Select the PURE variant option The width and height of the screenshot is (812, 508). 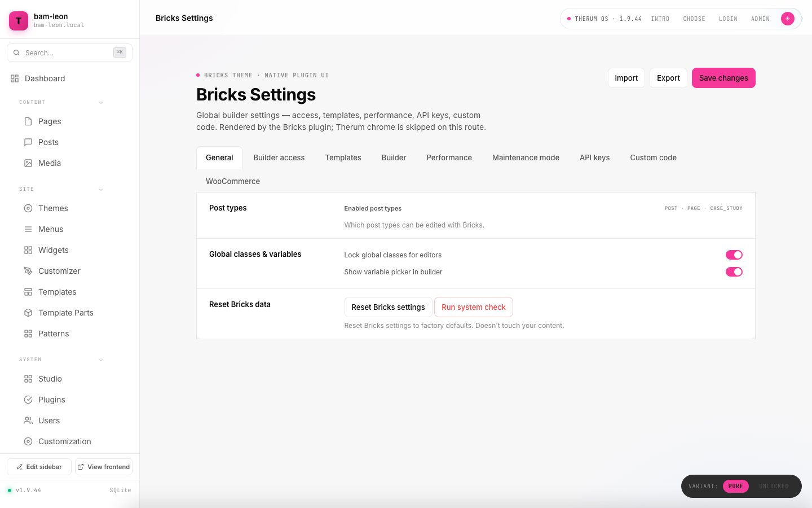pyautogui.click(x=736, y=486)
